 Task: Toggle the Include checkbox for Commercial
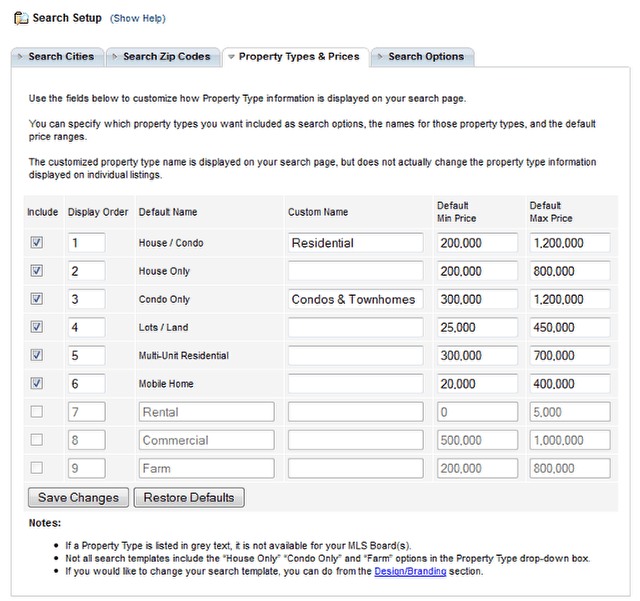point(37,440)
